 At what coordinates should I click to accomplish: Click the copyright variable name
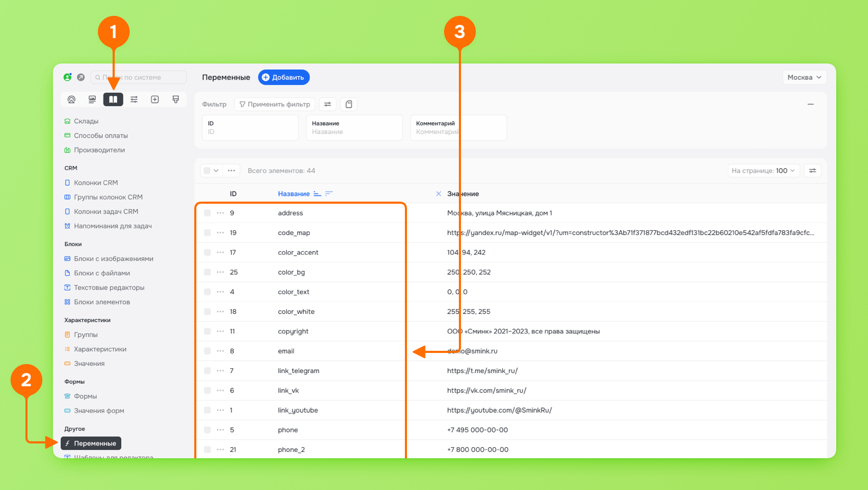coord(293,331)
